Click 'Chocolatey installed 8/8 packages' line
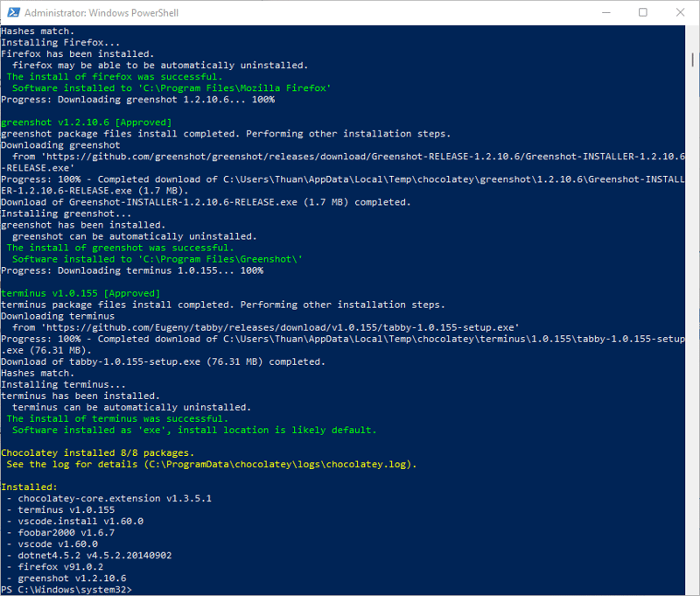This screenshot has width=700, height=596. point(94,452)
